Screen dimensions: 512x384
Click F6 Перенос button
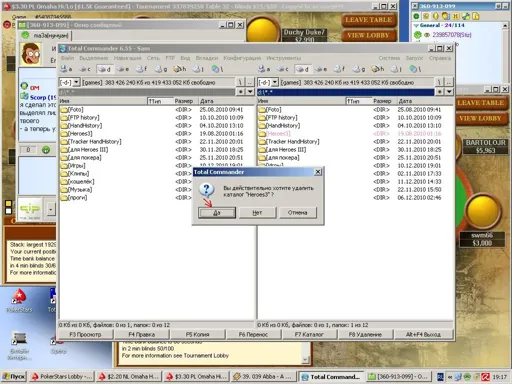click(253, 334)
